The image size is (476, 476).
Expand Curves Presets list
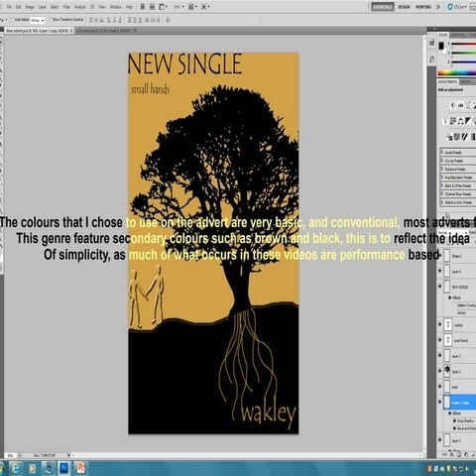(442, 161)
